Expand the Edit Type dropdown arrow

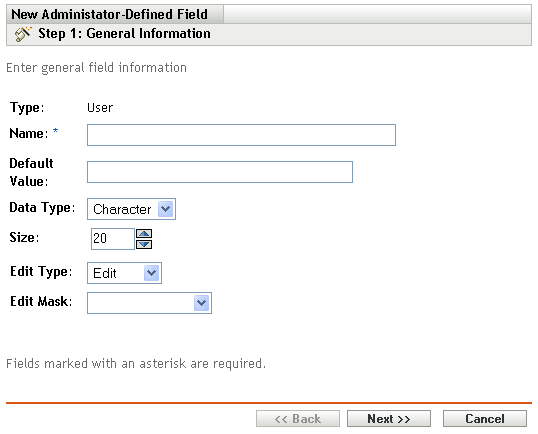(x=151, y=273)
